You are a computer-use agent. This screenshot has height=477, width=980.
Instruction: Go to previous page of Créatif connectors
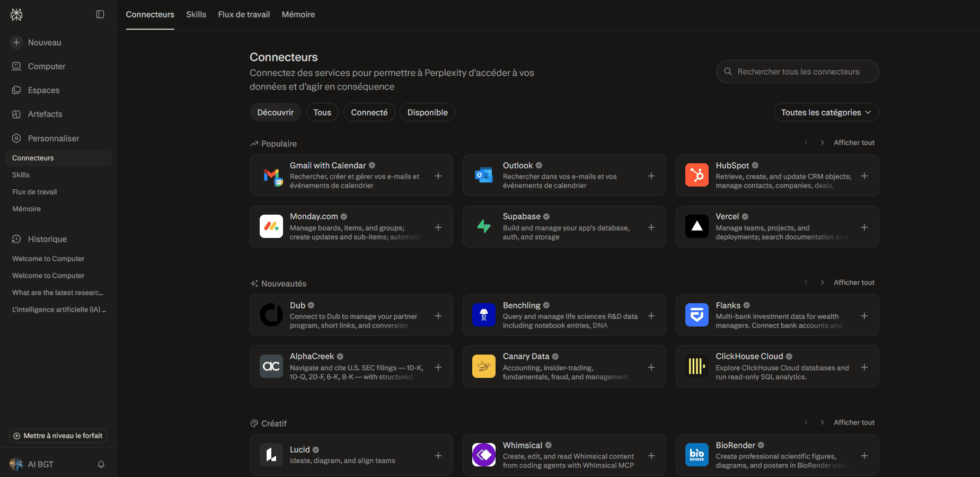(x=806, y=422)
